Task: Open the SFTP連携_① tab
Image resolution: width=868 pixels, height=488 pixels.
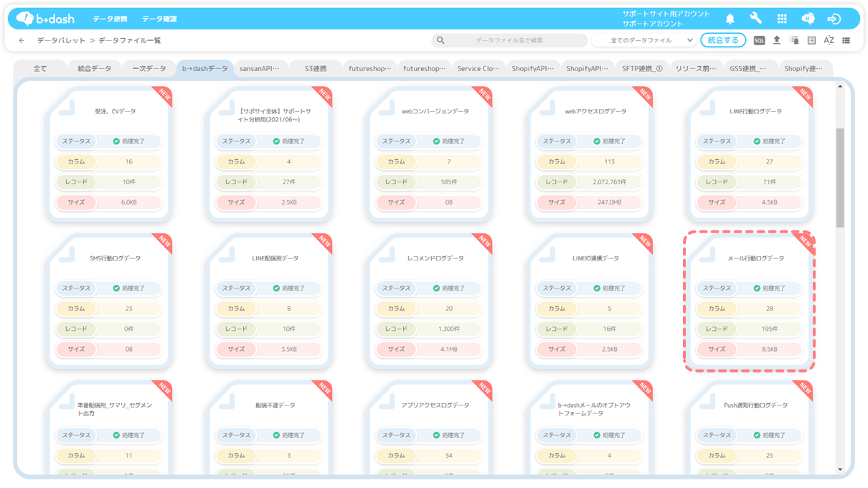Action: [642, 69]
